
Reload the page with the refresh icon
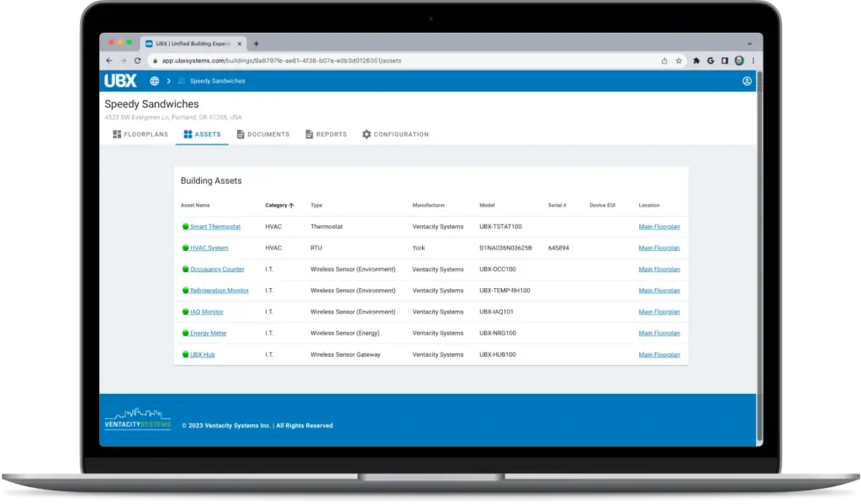tap(139, 60)
